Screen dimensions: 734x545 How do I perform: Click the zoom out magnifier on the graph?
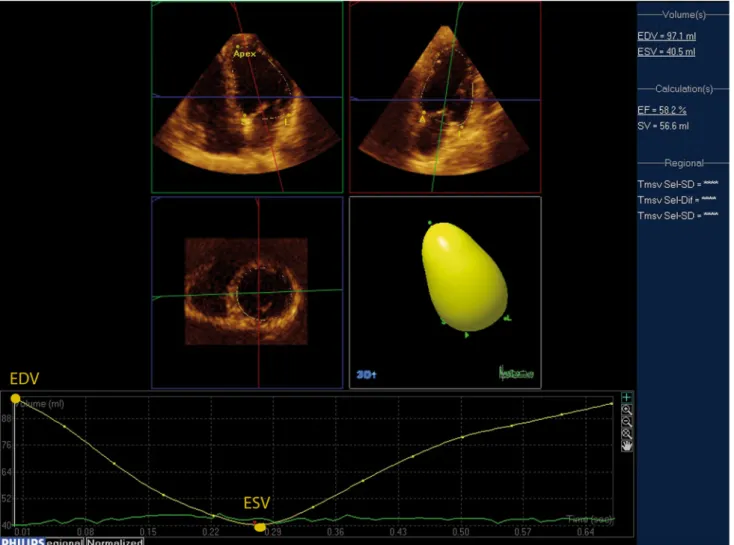point(626,422)
